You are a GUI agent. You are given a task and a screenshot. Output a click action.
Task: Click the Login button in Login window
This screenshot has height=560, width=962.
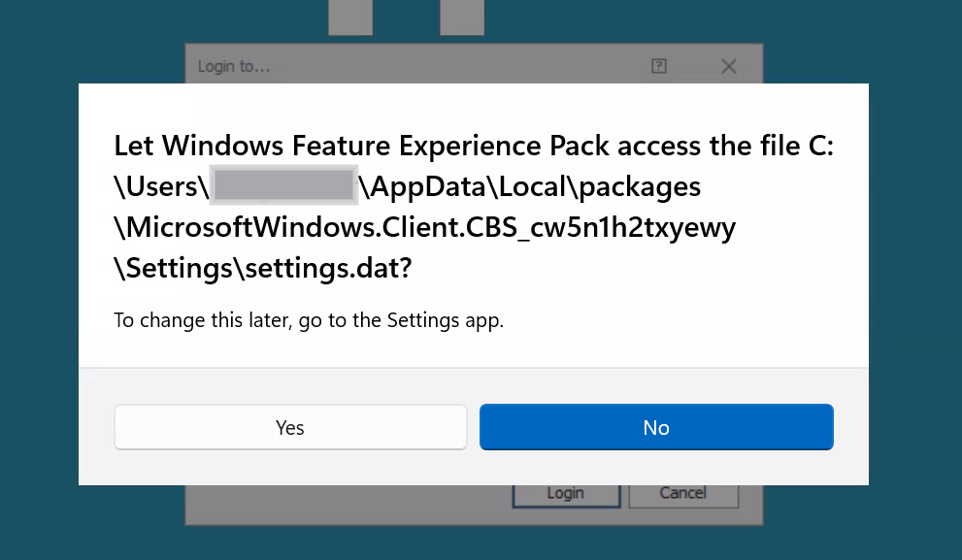(566, 496)
